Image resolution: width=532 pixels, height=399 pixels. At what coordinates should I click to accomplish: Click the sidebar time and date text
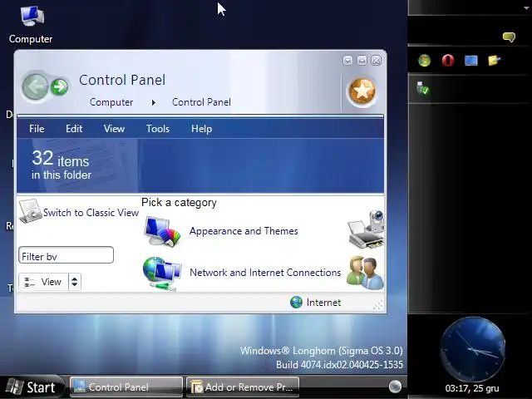[x=472, y=388]
